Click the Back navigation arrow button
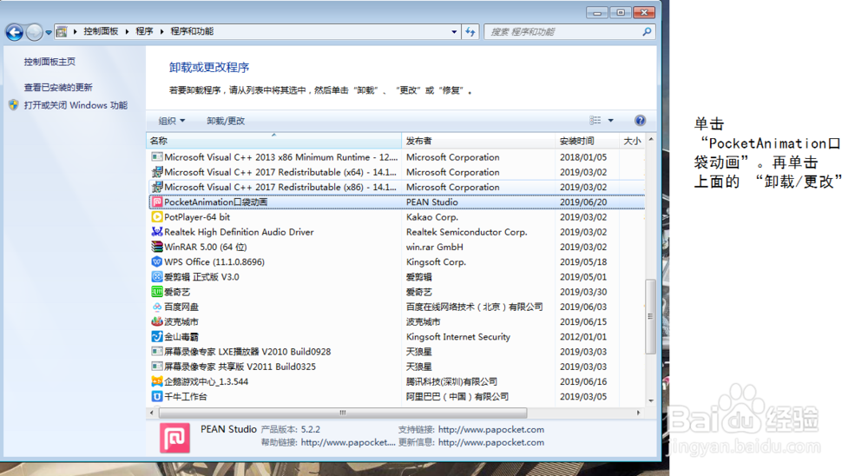868x476 pixels. tap(15, 33)
